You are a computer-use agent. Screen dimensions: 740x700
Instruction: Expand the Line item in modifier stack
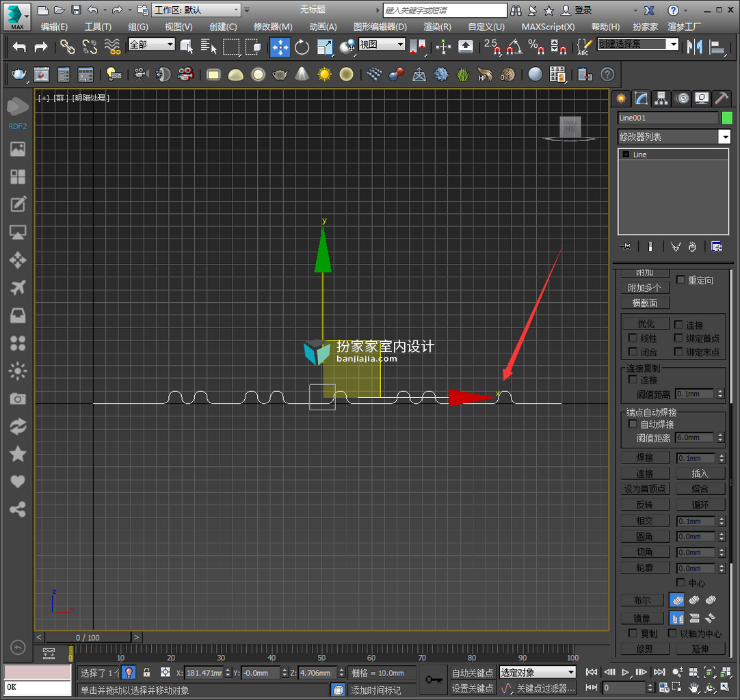click(626, 154)
